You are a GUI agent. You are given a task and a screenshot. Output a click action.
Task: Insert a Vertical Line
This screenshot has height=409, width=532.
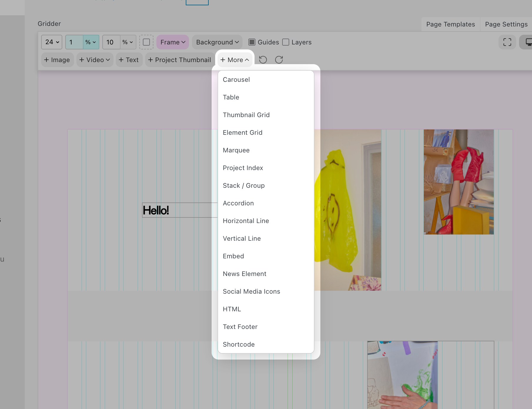[x=266, y=238]
